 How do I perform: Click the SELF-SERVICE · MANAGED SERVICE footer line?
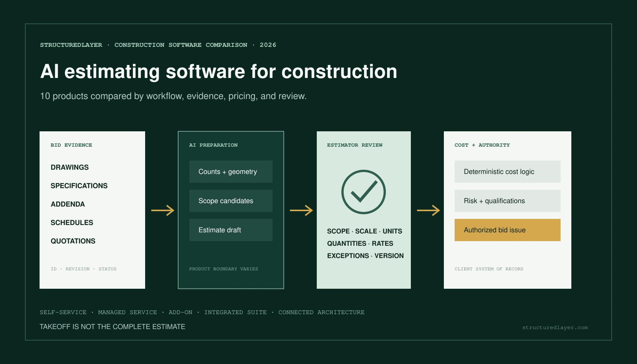tap(202, 313)
